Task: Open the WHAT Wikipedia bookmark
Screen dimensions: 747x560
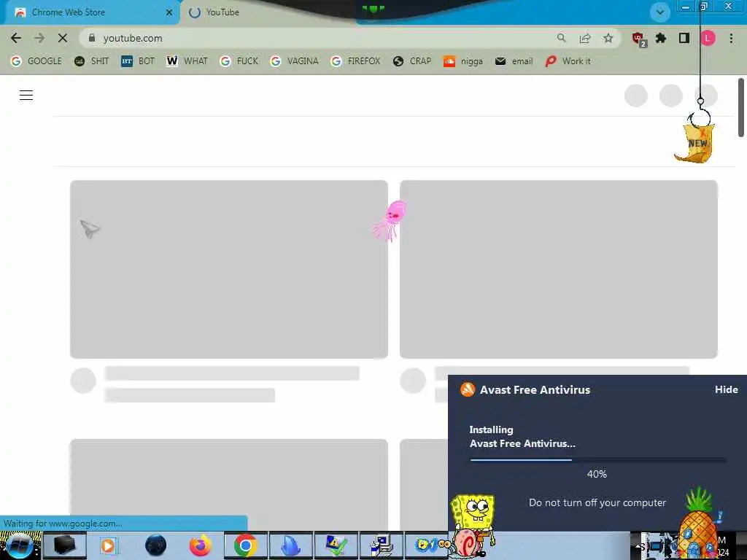Action: 187,61
